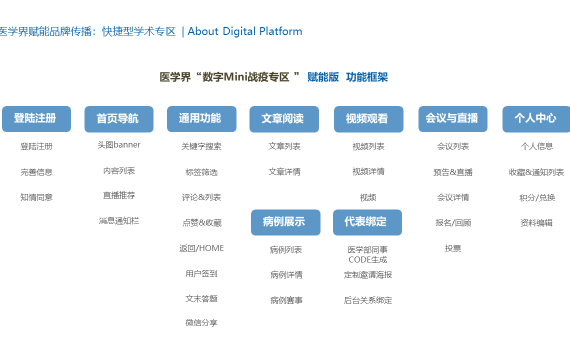
Task: Select the 评论&列表 item
Action: (x=201, y=197)
